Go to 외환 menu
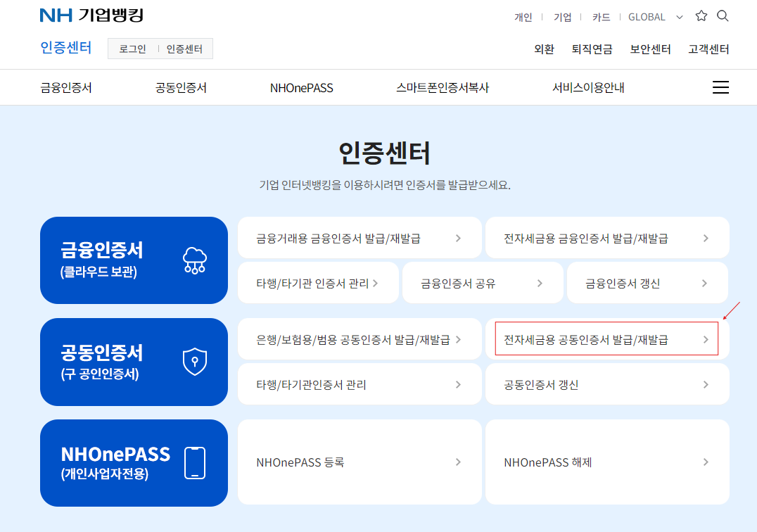The image size is (757, 532). (x=544, y=49)
